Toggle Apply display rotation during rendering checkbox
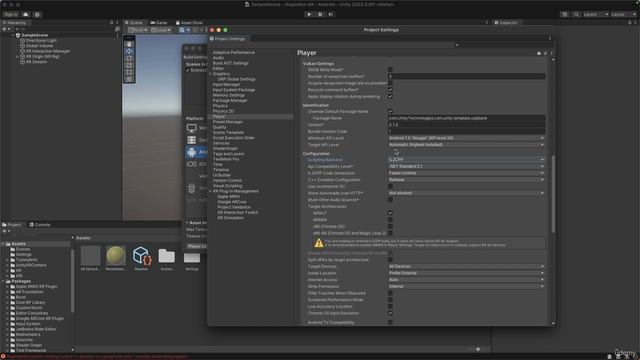The image size is (640, 360). (390, 96)
